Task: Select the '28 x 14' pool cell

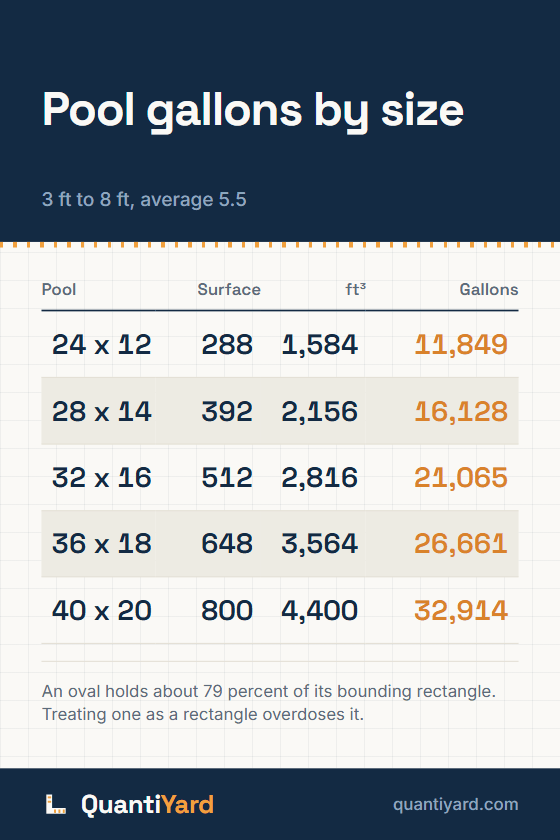Action: (x=102, y=411)
